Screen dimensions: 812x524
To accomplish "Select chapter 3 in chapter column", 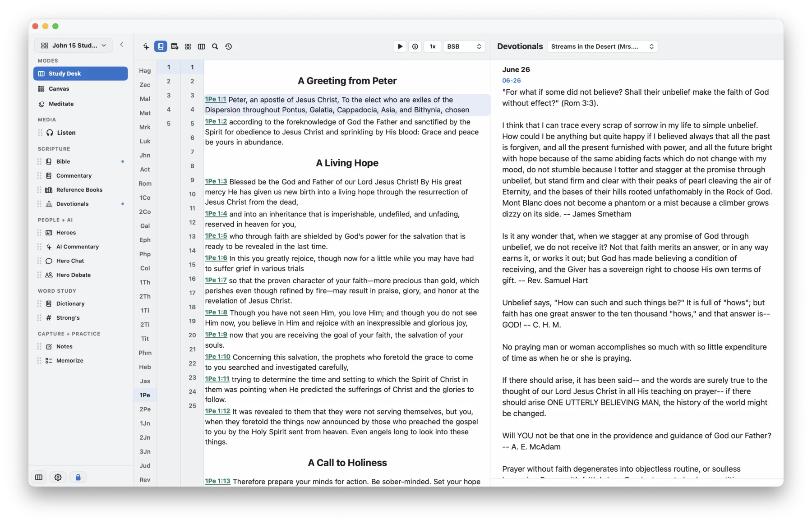I will tap(169, 96).
